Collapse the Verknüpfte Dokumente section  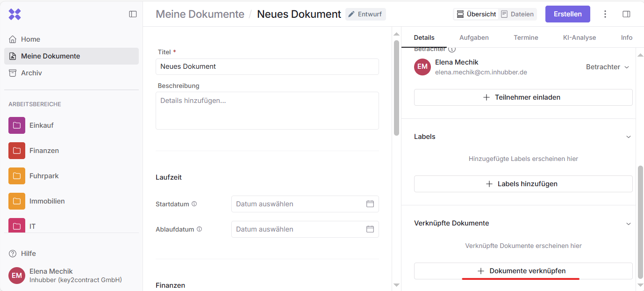[x=629, y=224]
